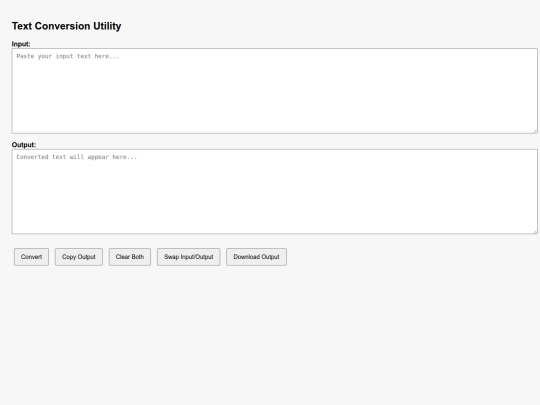
Task: Click the Convert button
Action: click(31, 257)
